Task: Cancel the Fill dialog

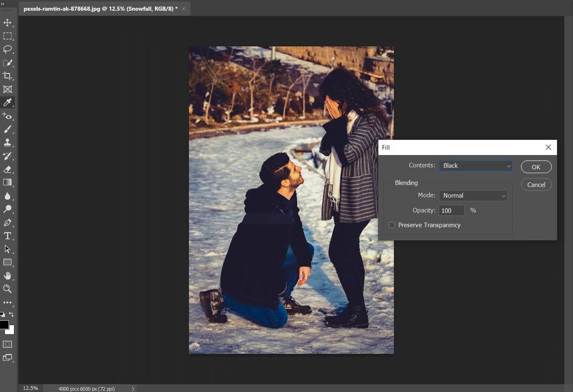Action: 536,184
